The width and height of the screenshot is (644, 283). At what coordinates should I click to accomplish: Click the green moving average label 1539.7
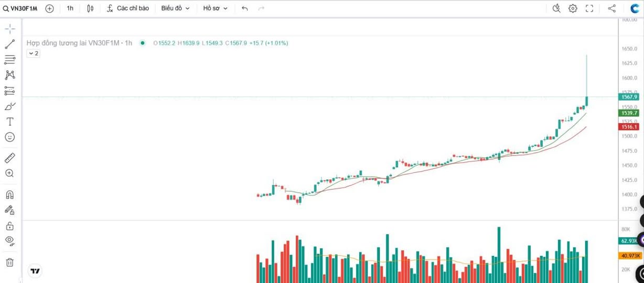(629, 113)
